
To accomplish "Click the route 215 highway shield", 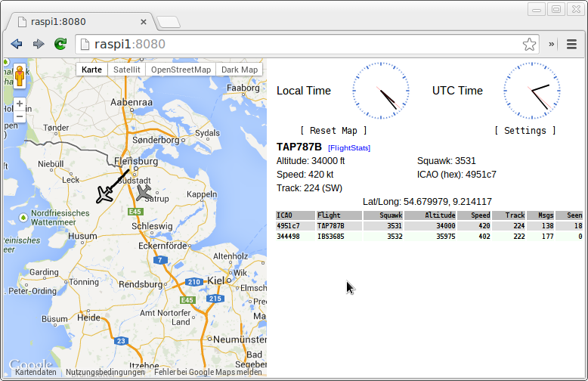I will tap(215, 299).
